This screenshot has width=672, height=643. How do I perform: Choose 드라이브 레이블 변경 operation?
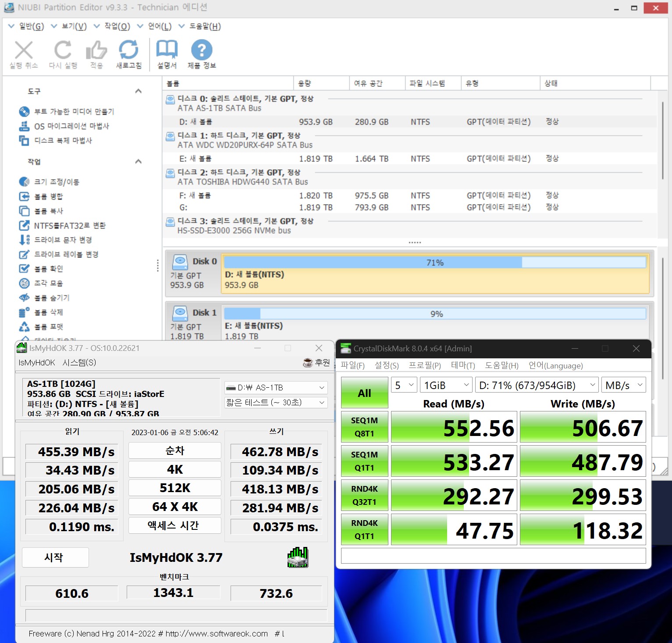[59, 254]
